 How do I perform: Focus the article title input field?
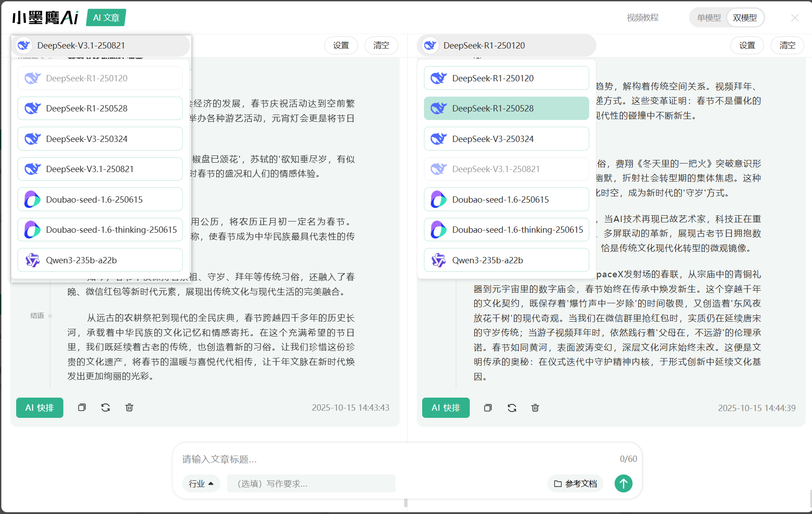coord(395,459)
